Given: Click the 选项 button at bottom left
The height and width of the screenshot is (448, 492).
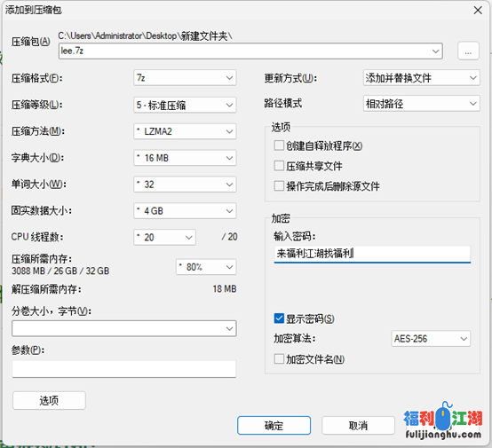Looking at the screenshot, I should 49,400.
